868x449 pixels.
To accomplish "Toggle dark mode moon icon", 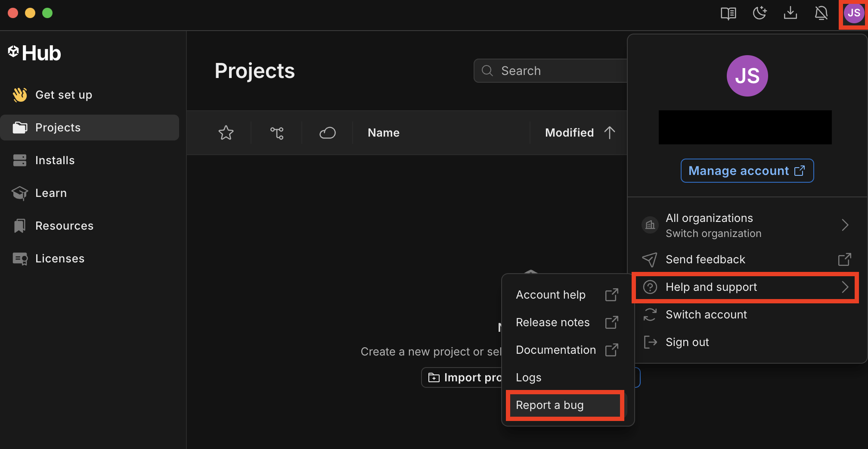I will (x=759, y=13).
